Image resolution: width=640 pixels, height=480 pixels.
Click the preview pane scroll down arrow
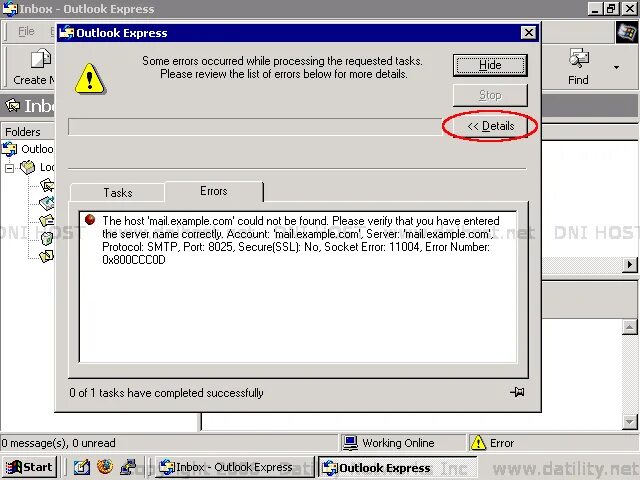pos(629,421)
